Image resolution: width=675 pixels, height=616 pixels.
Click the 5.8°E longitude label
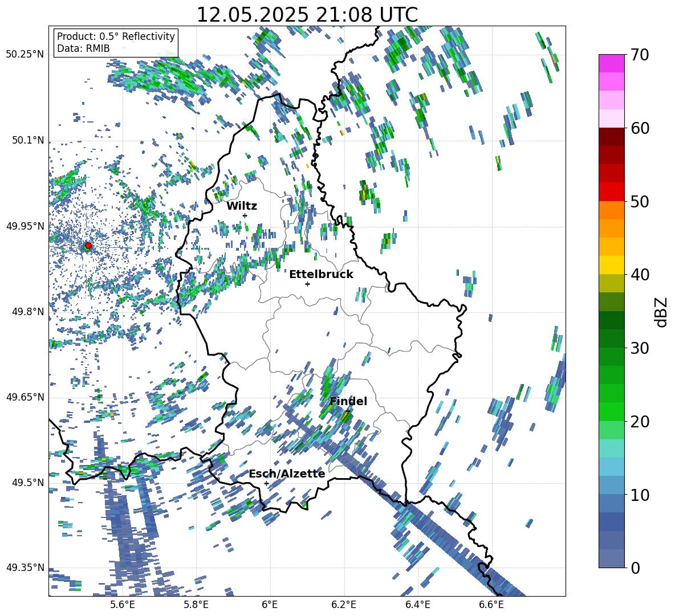(x=196, y=605)
